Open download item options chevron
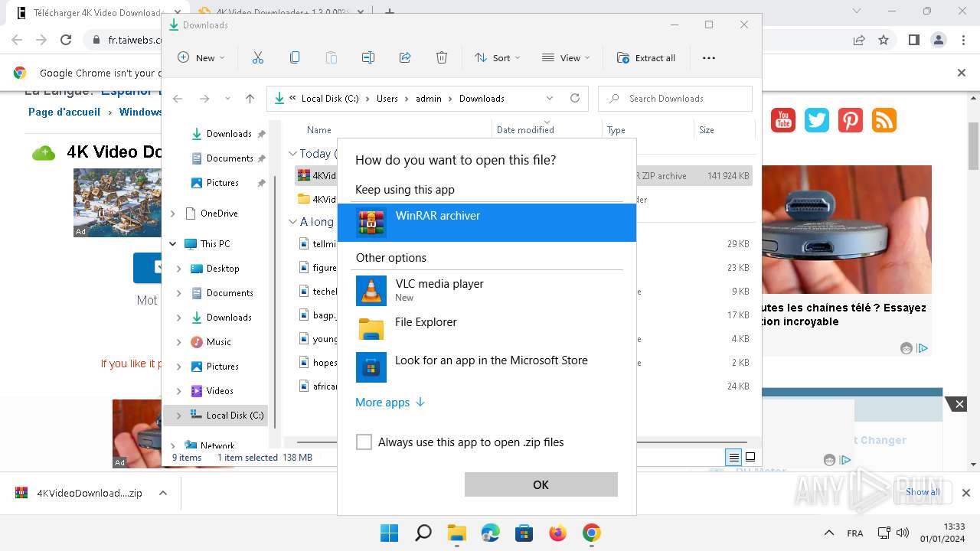Viewport: 980px width, 551px height. tap(162, 493)
